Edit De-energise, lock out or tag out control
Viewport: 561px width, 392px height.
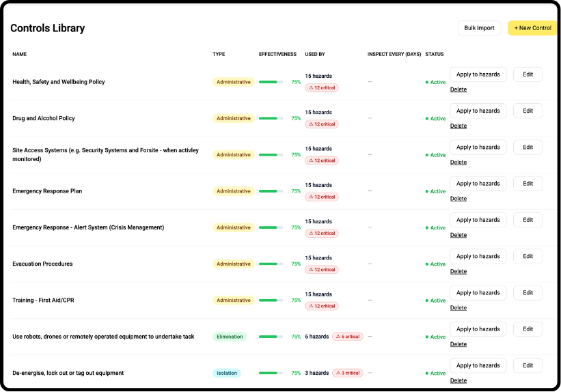[528, 365]
